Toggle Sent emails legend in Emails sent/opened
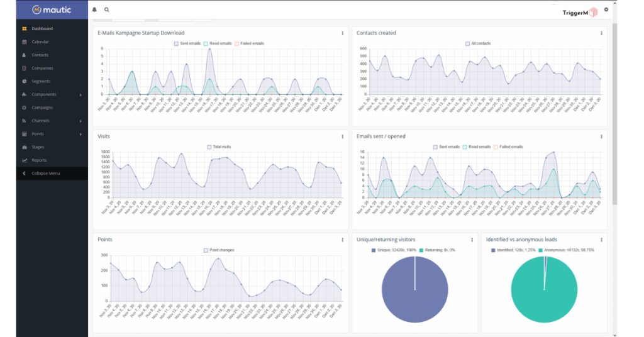 tap(447, 146)
